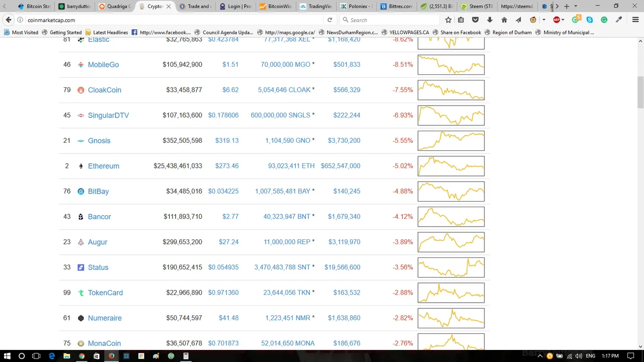Open the bookmarks list icon in toolbar
The image size is (644, 362).
461,20
